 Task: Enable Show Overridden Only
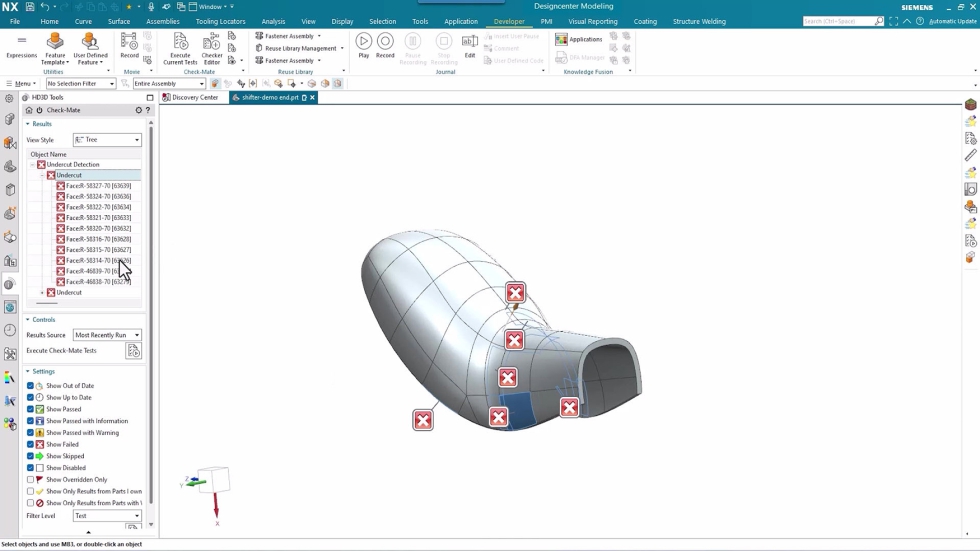pos(30,480)
